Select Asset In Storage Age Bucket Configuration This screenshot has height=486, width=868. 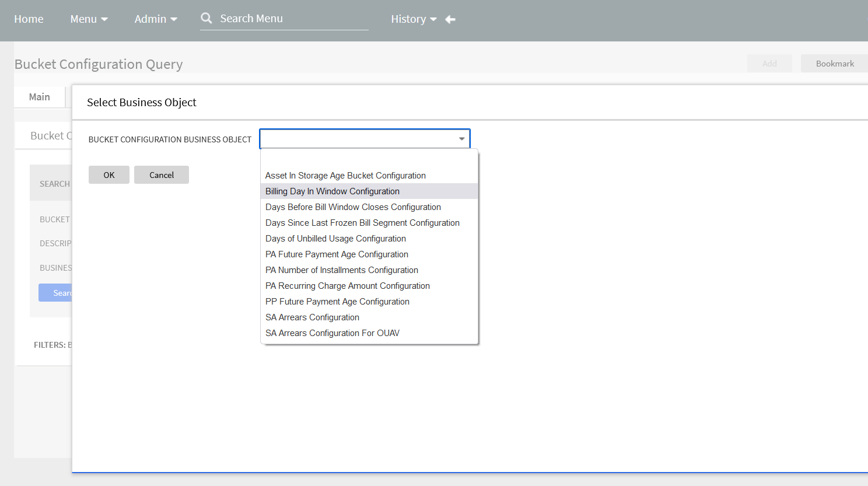tap(345, 175)
